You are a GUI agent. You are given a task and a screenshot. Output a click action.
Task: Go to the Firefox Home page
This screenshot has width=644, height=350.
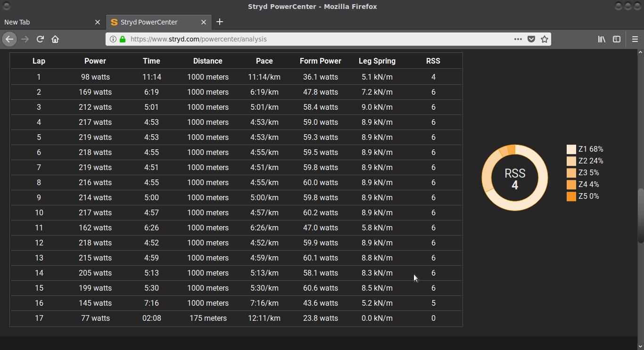pyautogui.click(x=55, y=39)
